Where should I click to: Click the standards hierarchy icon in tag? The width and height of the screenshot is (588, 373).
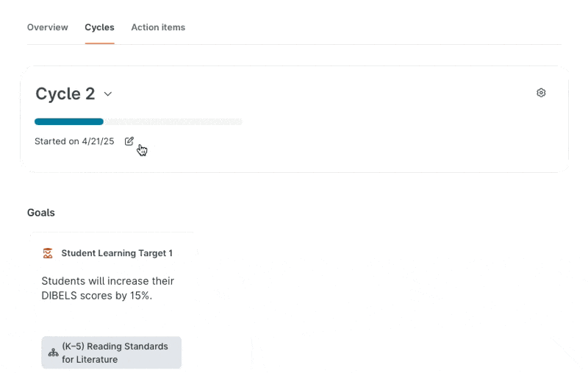point(53,352)
